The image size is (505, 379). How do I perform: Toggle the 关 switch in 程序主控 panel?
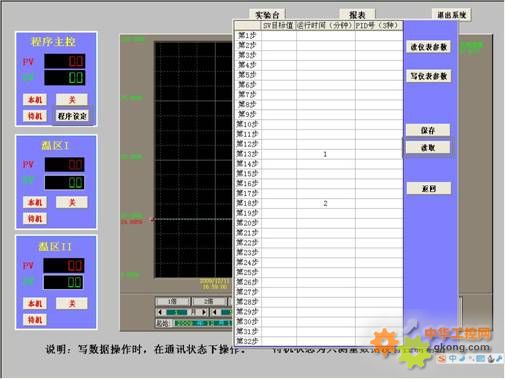point(72,99)
